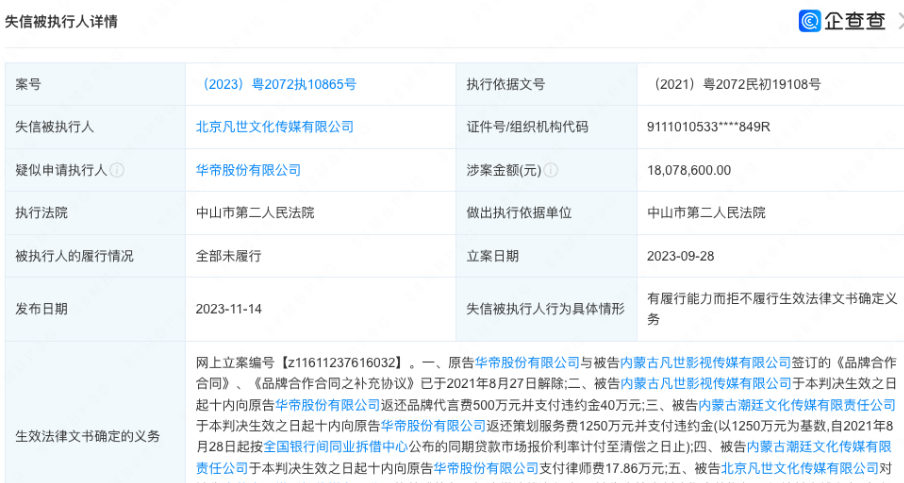Click the 案号 label cell

point(95,84)
